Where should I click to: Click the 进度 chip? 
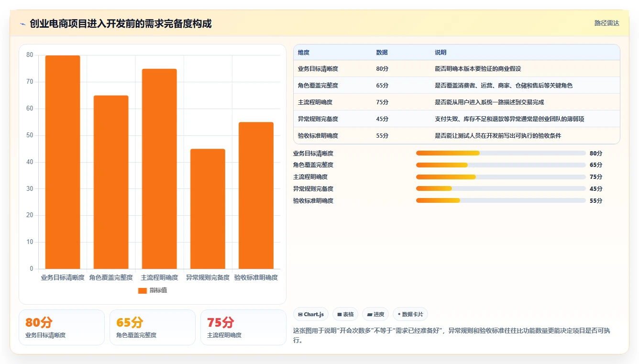(x=375, y=314)
